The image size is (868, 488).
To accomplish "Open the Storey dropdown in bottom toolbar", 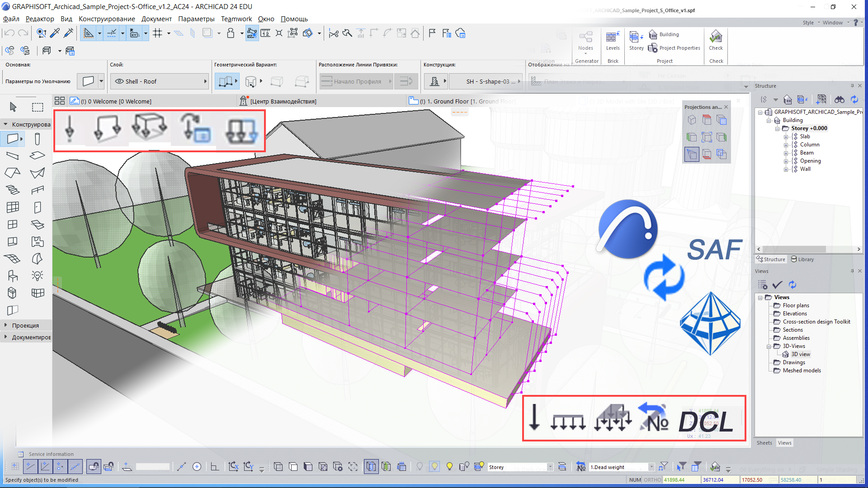I will (550, 467).
